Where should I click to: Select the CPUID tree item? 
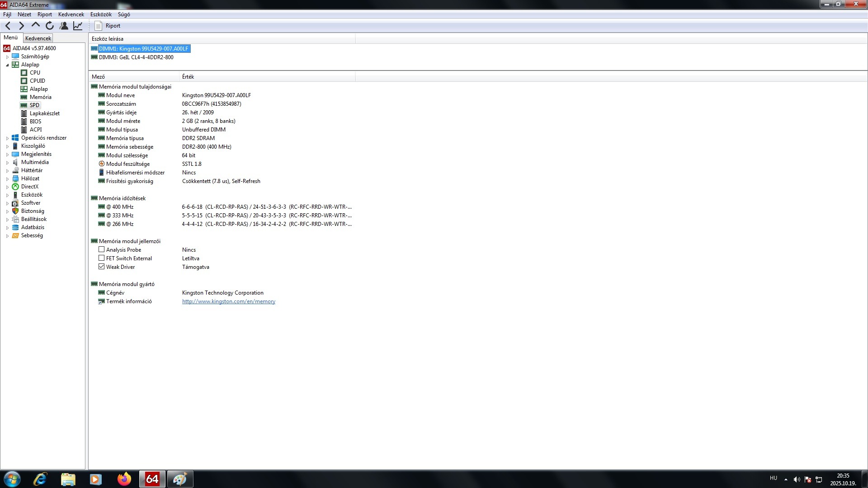click(x=37, y=81)
